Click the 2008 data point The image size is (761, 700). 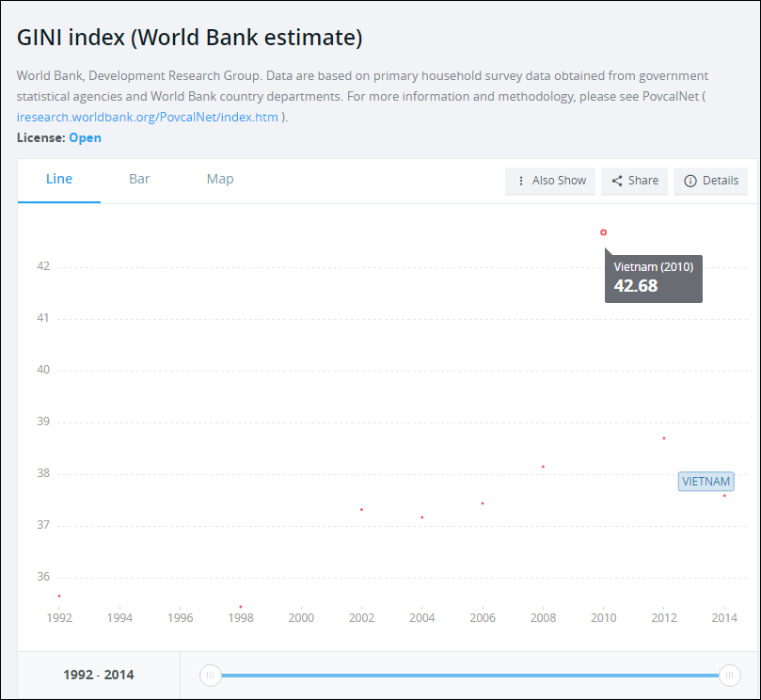point(543,467)
